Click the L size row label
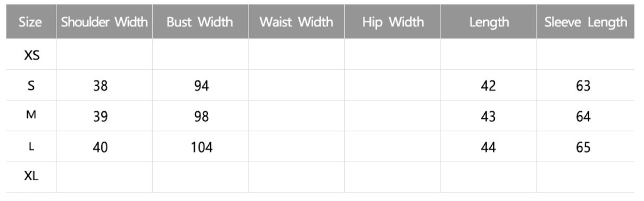Image resolution: width=644 pixels, height=201 pixels. point(31,147)
